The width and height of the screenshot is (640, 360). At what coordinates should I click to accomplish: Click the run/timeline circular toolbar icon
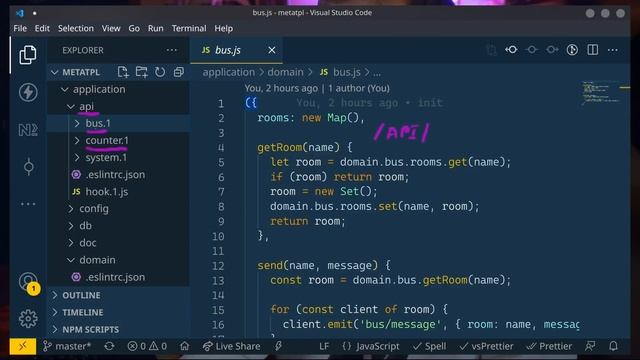(x=572, y=50)
